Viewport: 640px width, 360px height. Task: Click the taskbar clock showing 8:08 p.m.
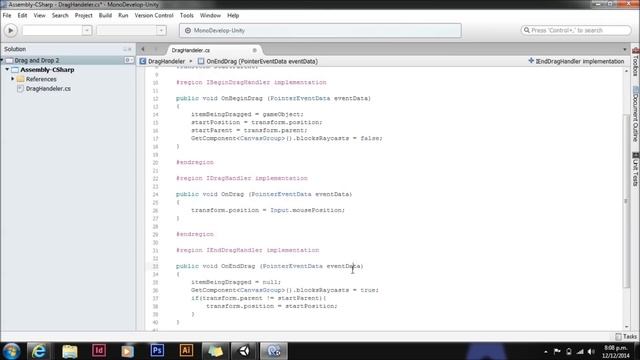tap(616, 351)
